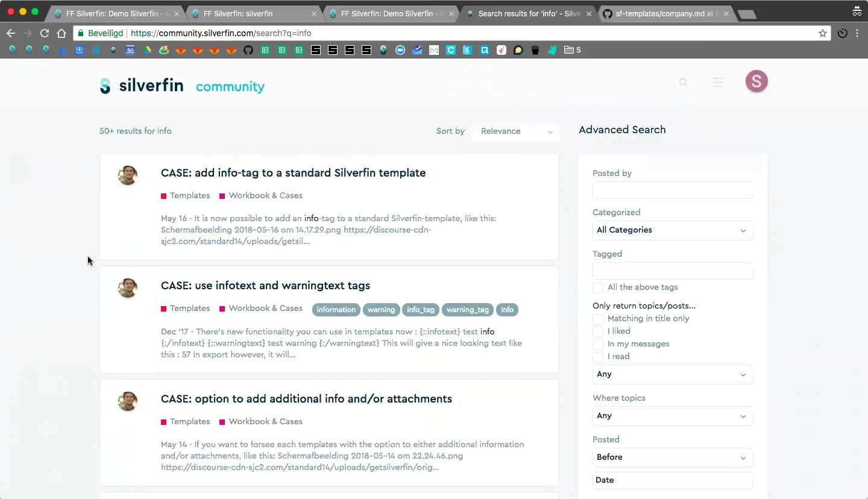The height and width of the screenshot is (499, 868).
Task: Open the S bookmarks folder
Action: 573,50
